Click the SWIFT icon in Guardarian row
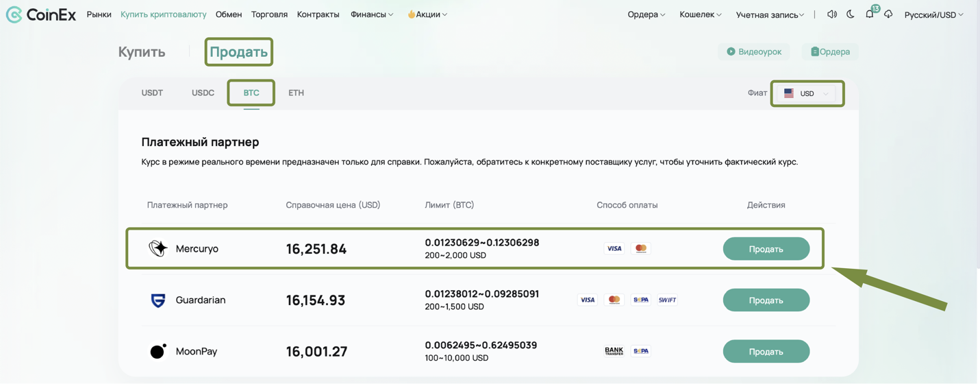Screen dimensions: 980x384 coord(667,300)
